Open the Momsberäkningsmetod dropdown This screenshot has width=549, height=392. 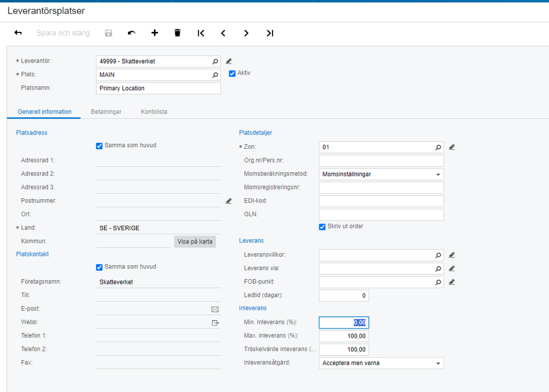click(x=381, y=174)
